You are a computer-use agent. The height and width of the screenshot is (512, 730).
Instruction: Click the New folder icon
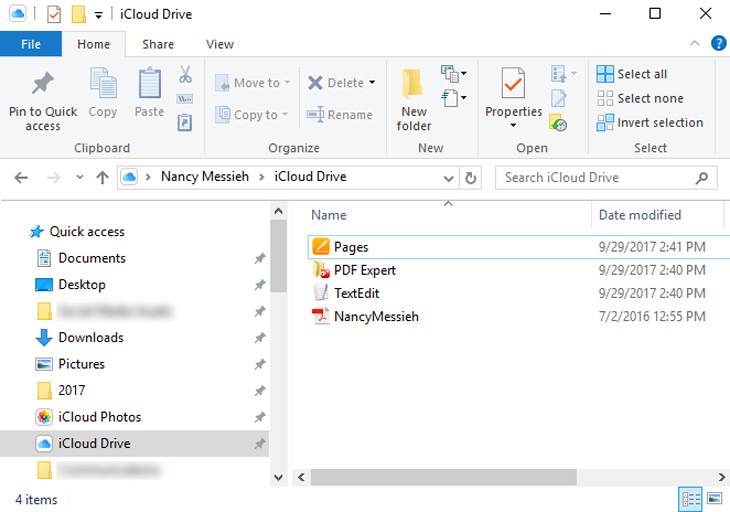click(413, 83)
